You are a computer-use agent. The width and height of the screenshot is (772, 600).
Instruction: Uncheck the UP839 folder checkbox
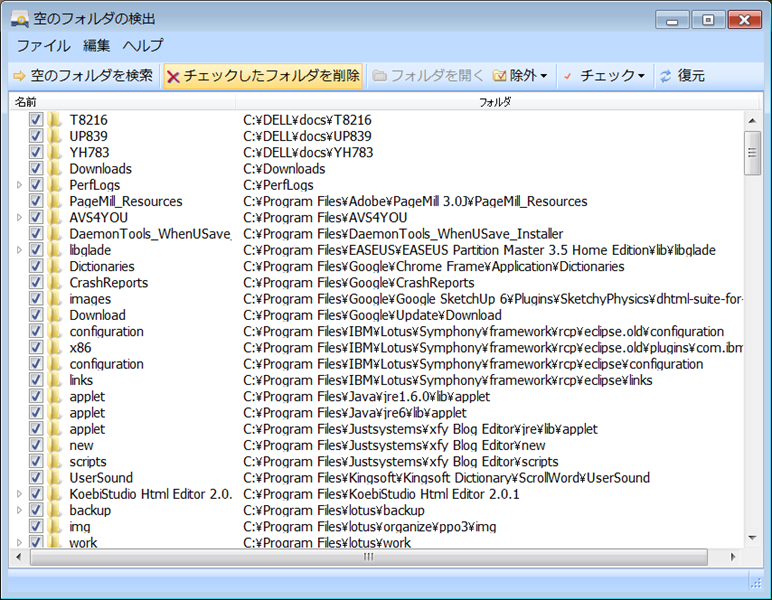36,136
